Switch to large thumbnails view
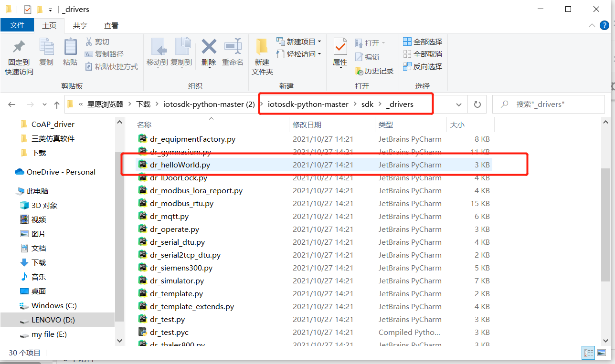615x364 pixels. 601,353
